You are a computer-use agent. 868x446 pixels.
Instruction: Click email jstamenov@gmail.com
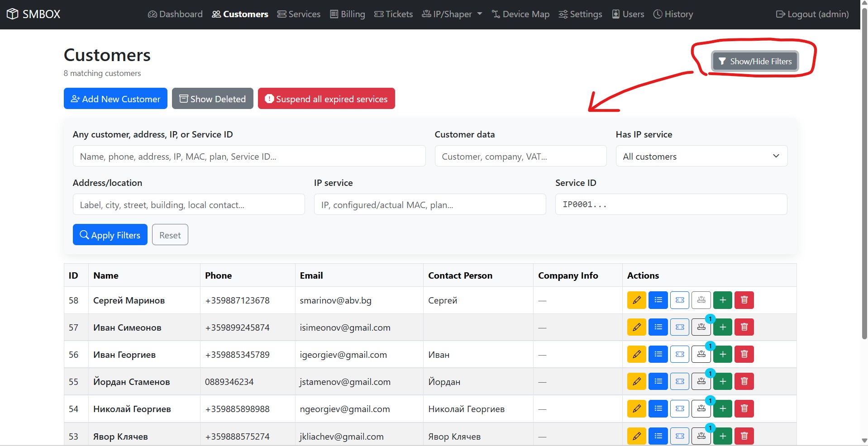click(345, 382)
